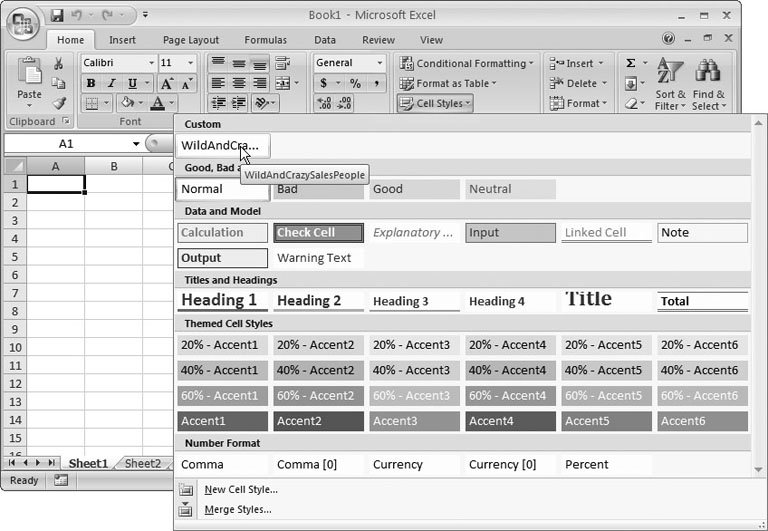Image resolution: width=768 pixels, height=531 pixels.
Task: Toggle Italic formatting
Action: tap(112, 83)
